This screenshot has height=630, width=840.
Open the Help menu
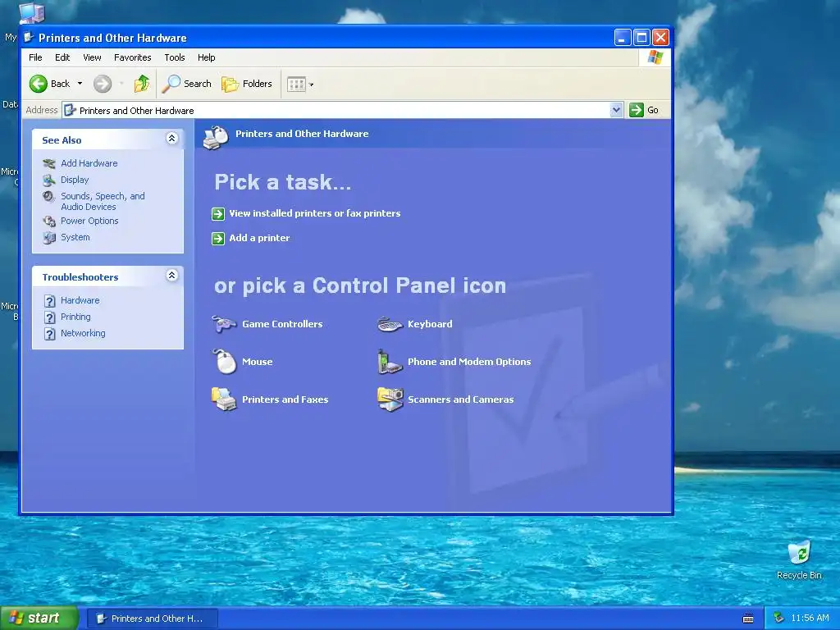[206, 57]
